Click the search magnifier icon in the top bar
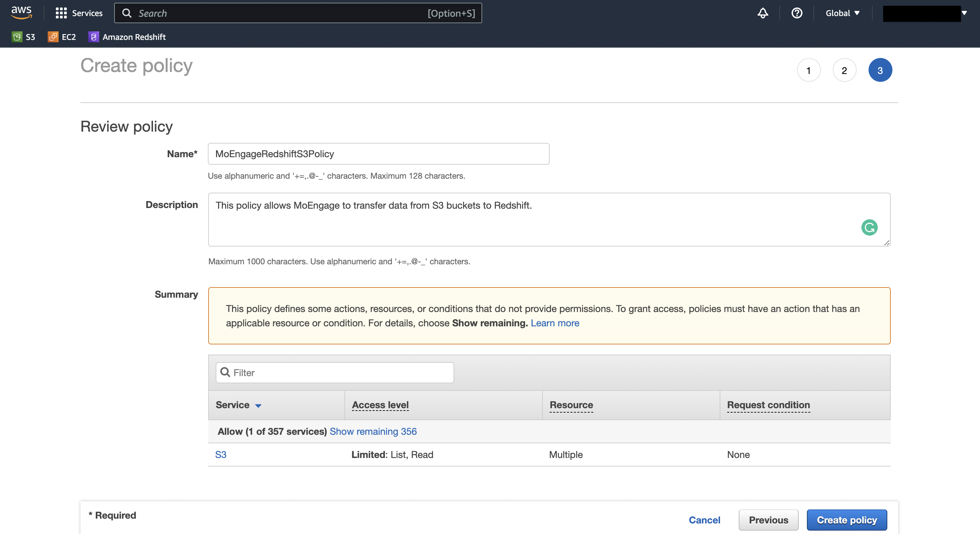Screen dimensions: 980x534 tap(127, 13)
